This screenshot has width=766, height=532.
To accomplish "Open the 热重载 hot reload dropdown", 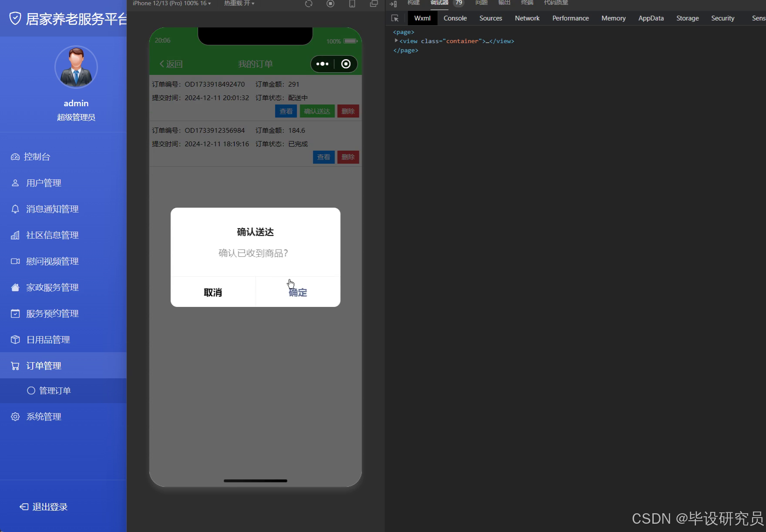I will click(x=239, y=3).
